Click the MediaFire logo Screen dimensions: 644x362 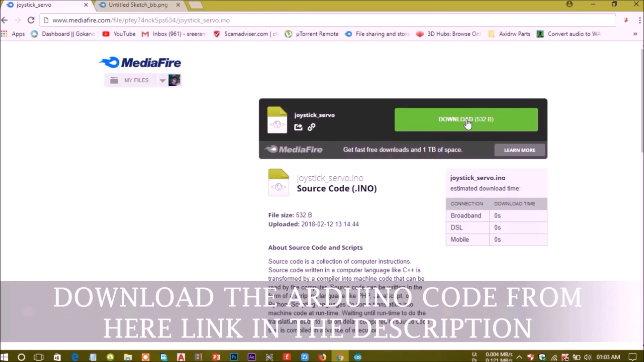click(140, 62)
